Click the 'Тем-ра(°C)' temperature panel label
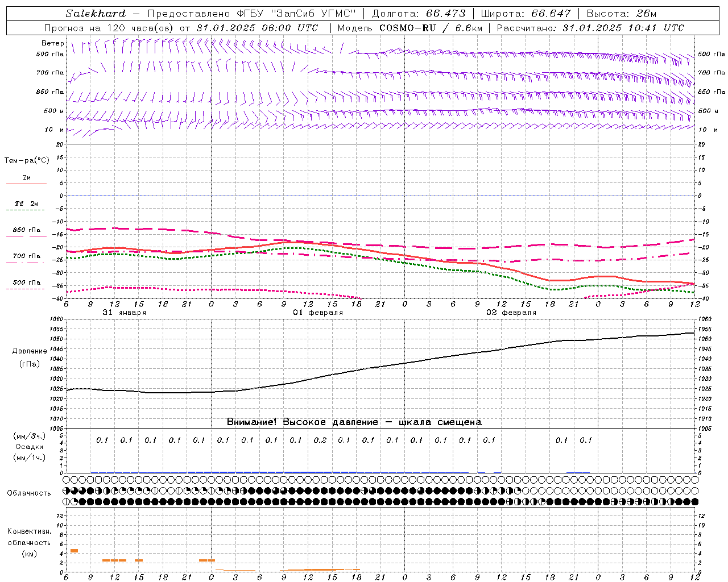This screenshot has height=582, width=728. [x=27, y=161]
